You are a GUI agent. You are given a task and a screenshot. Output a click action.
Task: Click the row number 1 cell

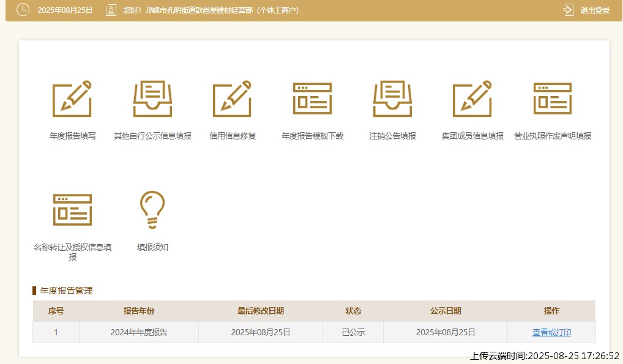pyautogui.click(x=56, y=332)
